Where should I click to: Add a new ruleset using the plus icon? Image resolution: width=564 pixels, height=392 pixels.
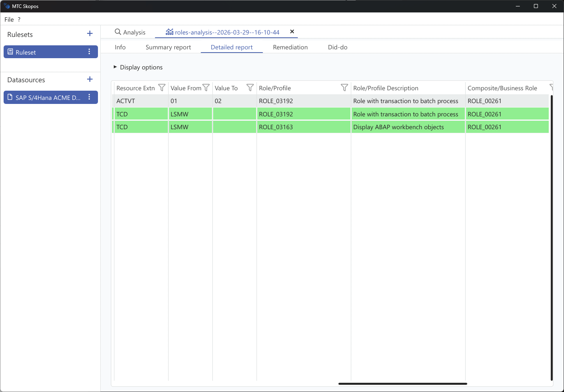tap(90, 34)
